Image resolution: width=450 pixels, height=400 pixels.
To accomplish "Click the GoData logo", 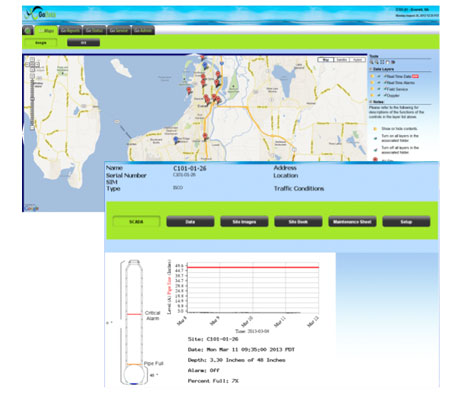I will click(x=40, y=14).
